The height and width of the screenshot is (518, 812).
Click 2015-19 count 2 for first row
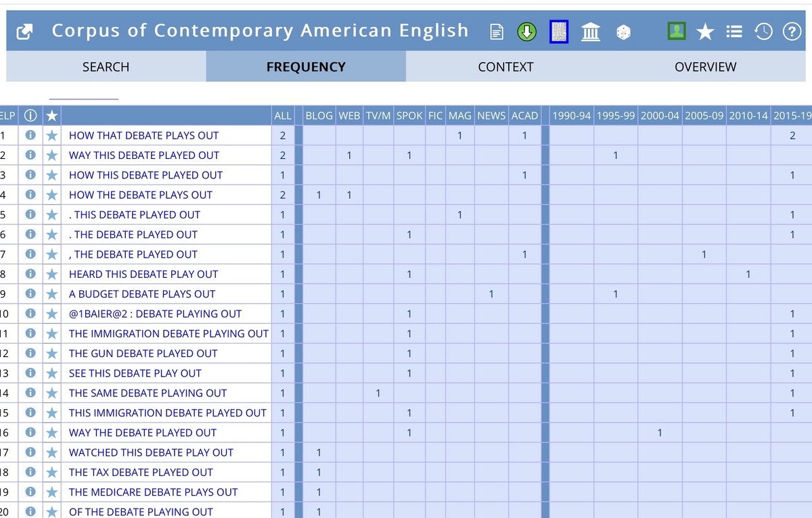(x=792, y=135)
